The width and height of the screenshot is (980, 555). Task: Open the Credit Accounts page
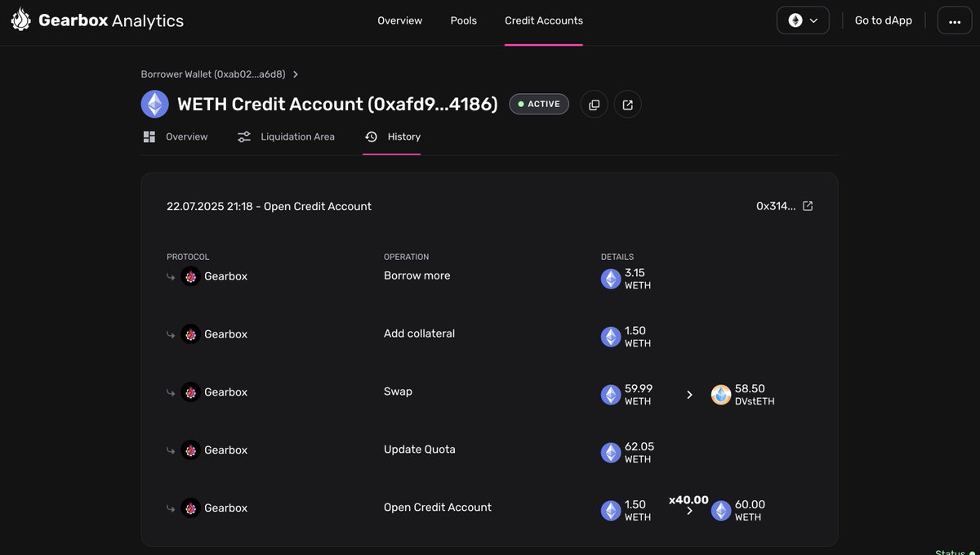tap(544, 20)
